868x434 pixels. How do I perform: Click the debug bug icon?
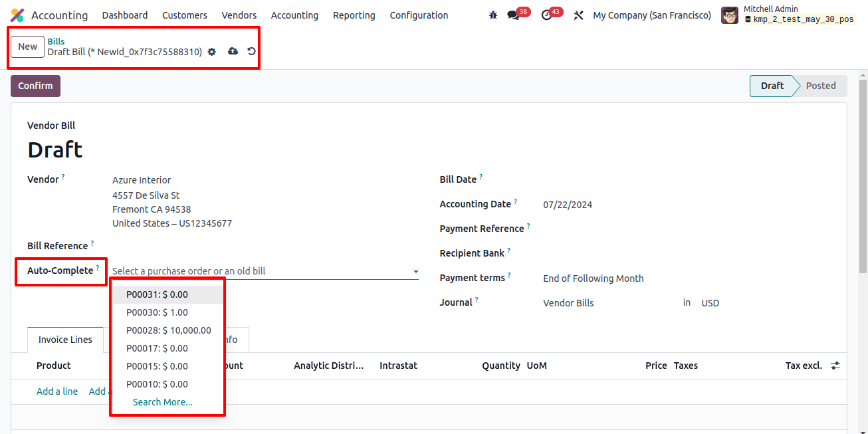click(492, 15)
